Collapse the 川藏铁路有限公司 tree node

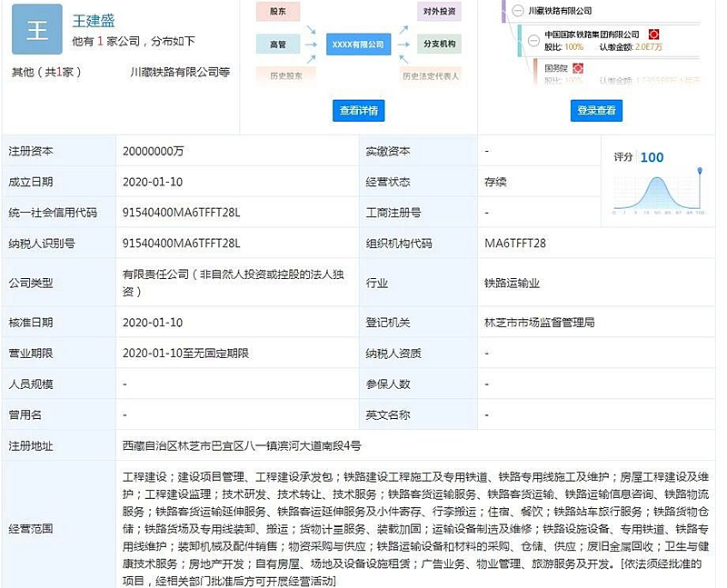(517, 11)
